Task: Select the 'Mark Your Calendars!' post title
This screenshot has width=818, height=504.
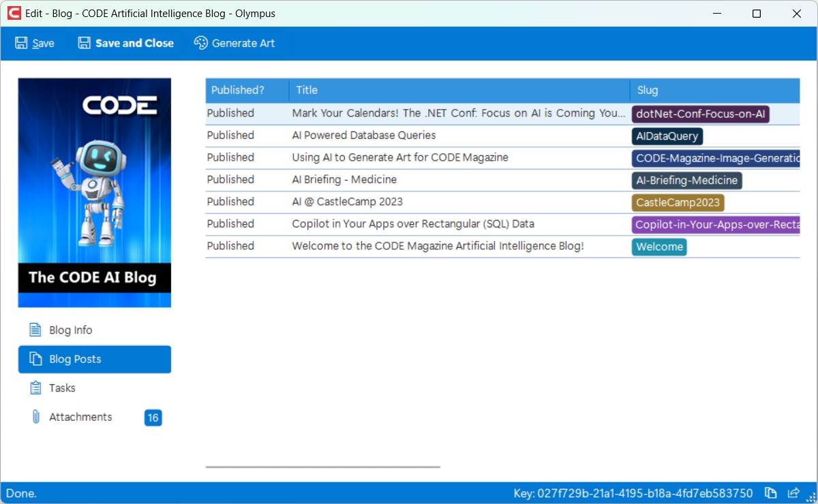Action: coord(459,113)
